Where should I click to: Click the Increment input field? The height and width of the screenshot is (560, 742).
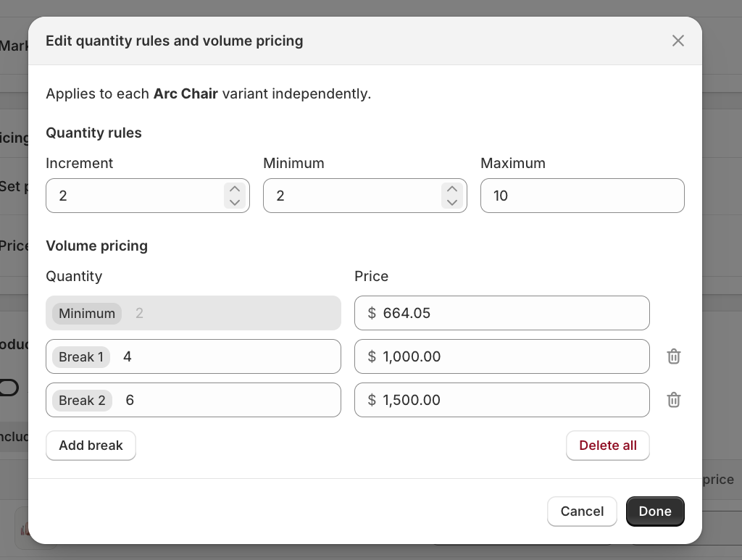tap(148, 196)
